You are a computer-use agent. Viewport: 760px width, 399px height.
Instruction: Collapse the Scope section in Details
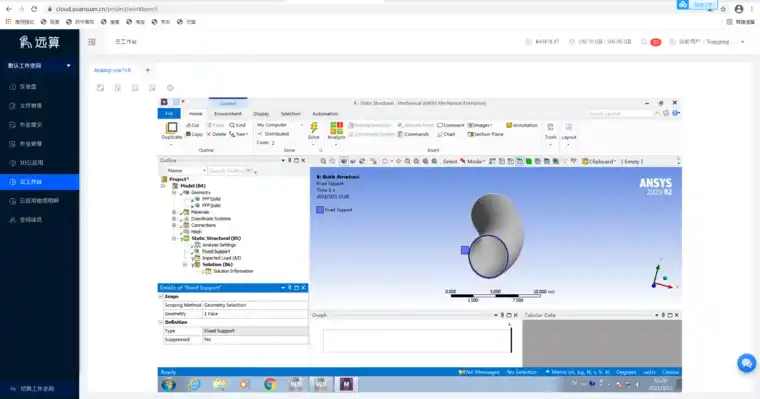pos(161,296)
